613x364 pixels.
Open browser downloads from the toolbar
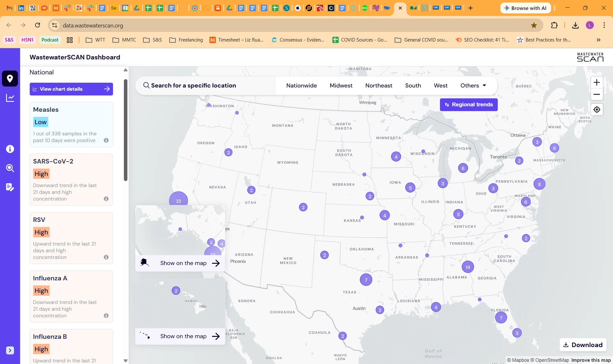[x=575, y=25]
